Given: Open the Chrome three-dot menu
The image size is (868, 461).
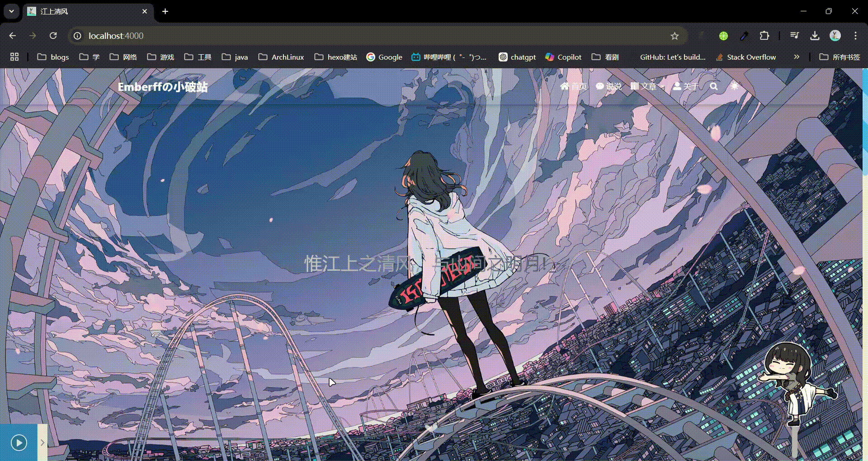Looking at the screenshot, I should tap(855, 36).
